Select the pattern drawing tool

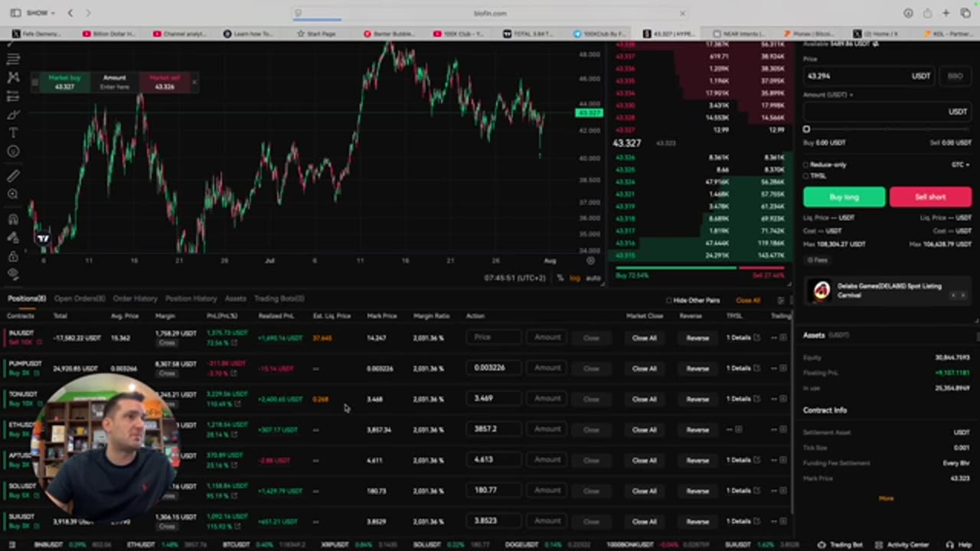[13, 77]
